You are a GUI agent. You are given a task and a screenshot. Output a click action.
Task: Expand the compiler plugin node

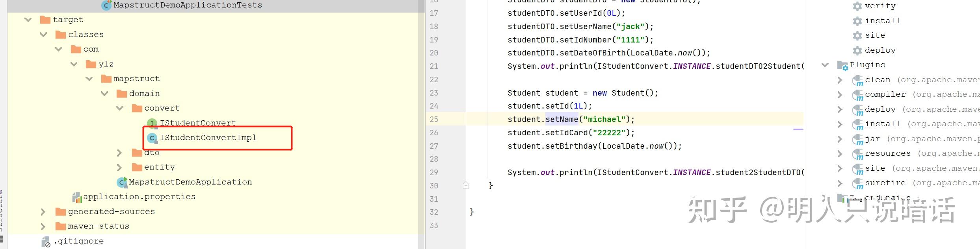tap(840, 95)
